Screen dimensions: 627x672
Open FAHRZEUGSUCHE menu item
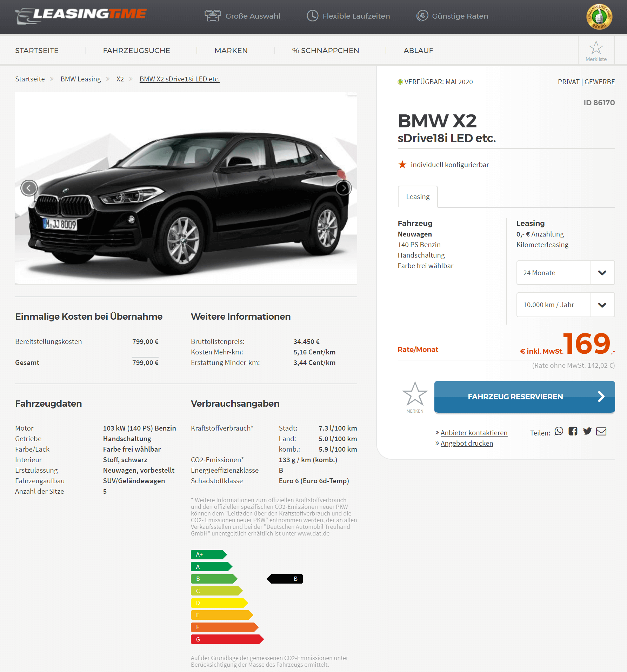136,51
